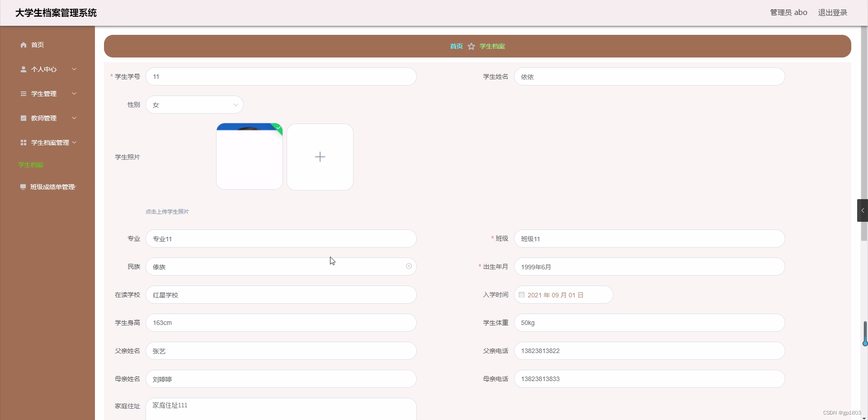
Task: Click the 个人中心 person icon
Action: point(23,69)
